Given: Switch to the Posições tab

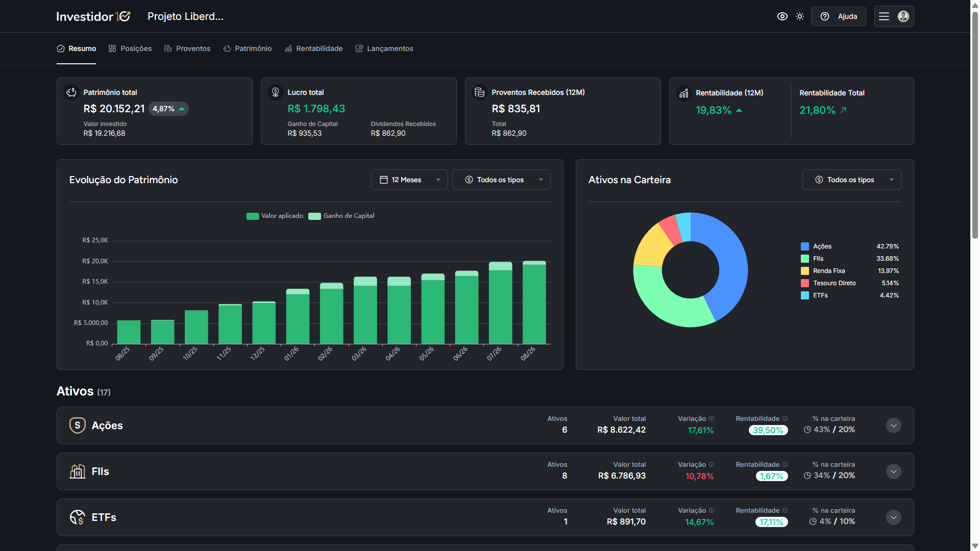Looking at the screenshot, I should pos(130,48).
